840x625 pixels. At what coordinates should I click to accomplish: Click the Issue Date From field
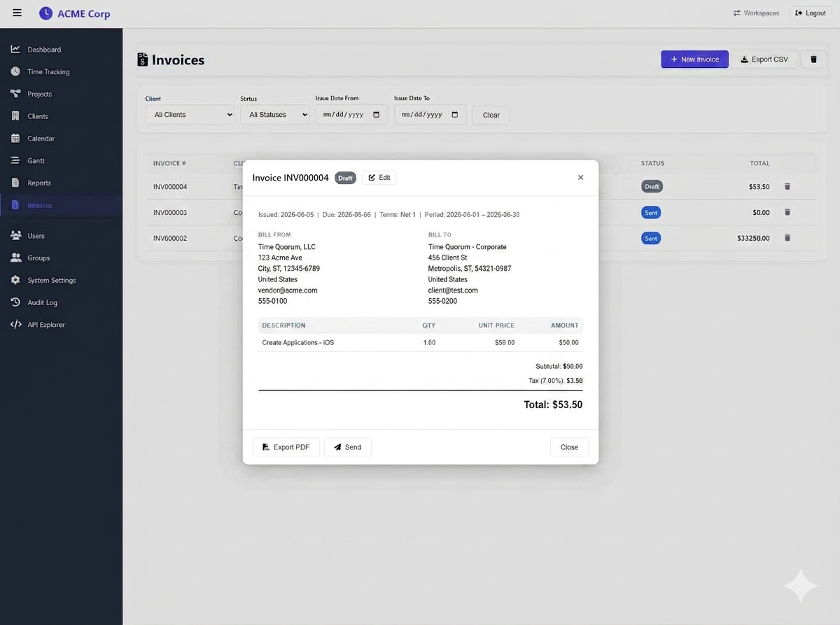(351, 115)
